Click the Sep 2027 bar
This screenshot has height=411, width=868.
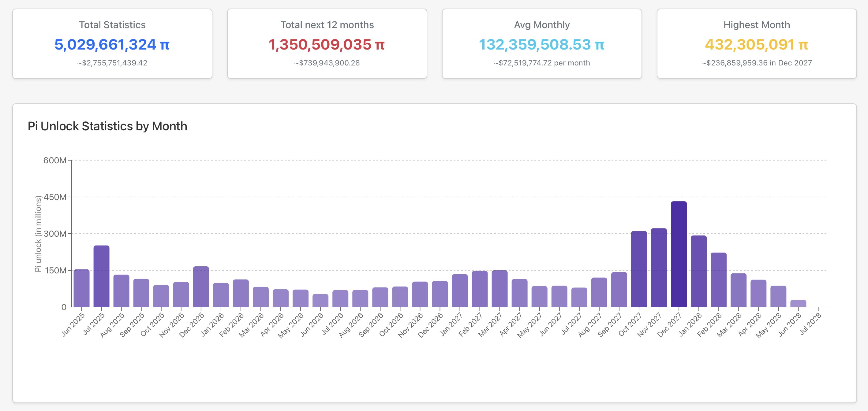[619, 290]
